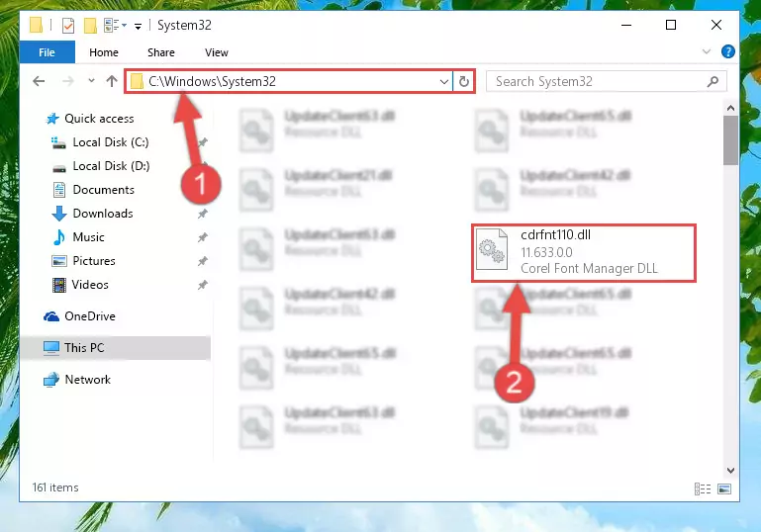Open Customize Quick Access Toolbar dropdown
The width and height of the screenshot is (761, 532).
click(x=138, y=26)
